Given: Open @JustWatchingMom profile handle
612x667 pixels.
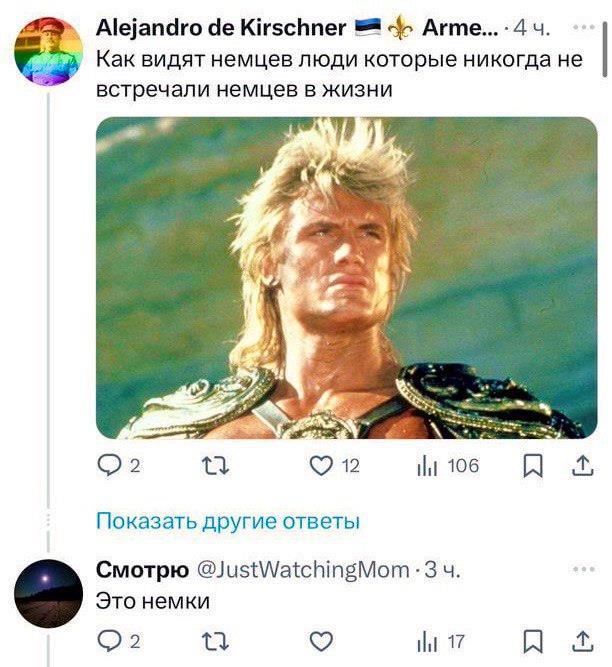Looking at the screenshot, I should coord(302,570).
